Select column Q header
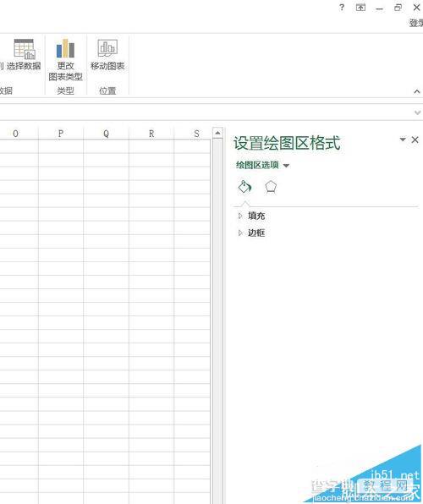Image resolution: width=423 pixels, height=504 pixels. pyautogui.click(x=106, y=134)
